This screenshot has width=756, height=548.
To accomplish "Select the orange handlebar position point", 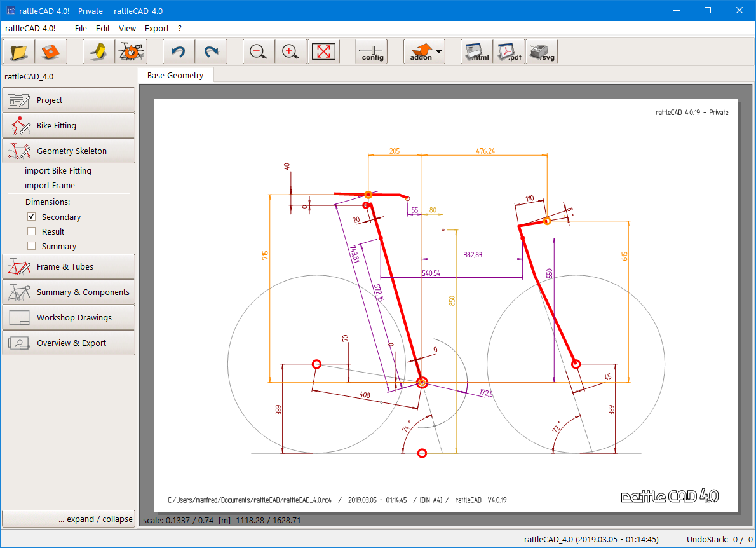I will point(547,221).
